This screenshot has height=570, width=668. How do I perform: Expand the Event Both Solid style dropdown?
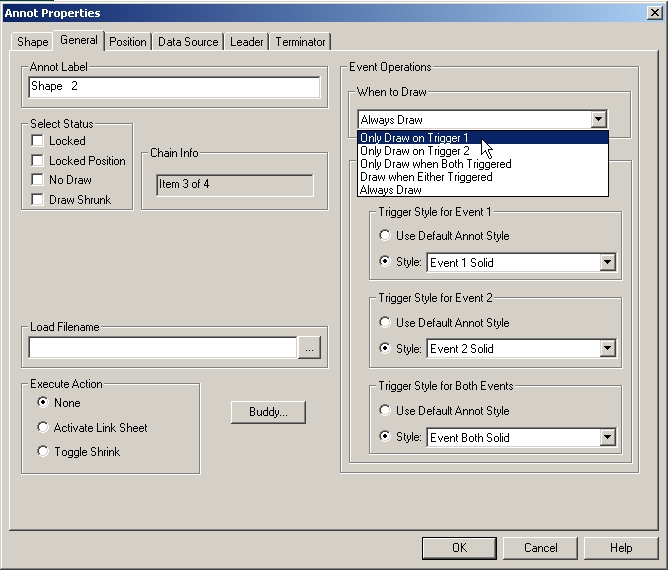607,437
